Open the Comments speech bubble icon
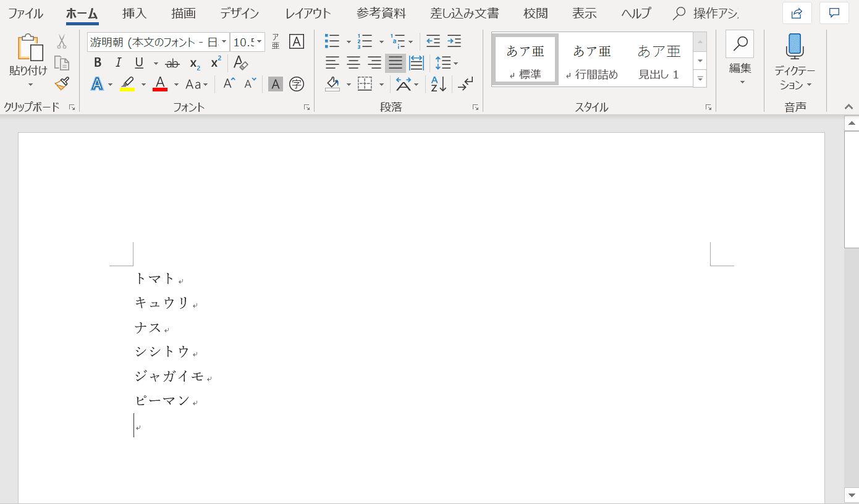 834,13
